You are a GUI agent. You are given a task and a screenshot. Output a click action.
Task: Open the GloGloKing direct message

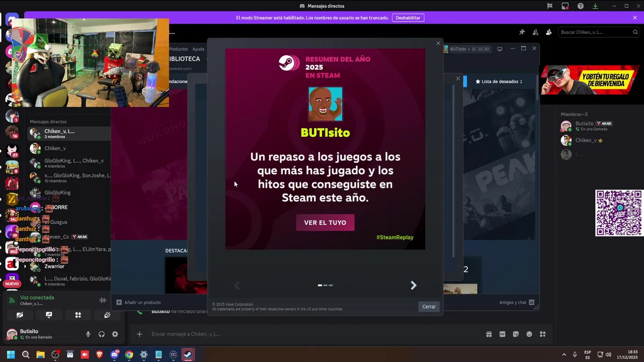click(x=69, y=193)
